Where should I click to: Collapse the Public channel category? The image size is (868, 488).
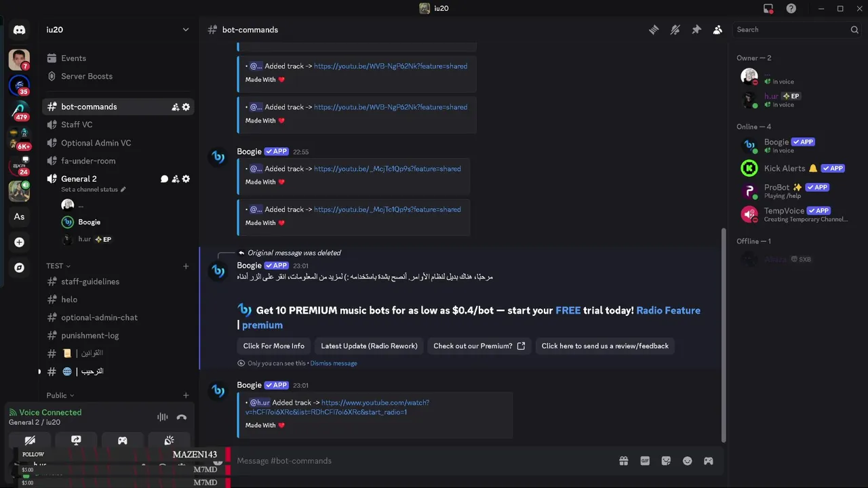point(60,395)
